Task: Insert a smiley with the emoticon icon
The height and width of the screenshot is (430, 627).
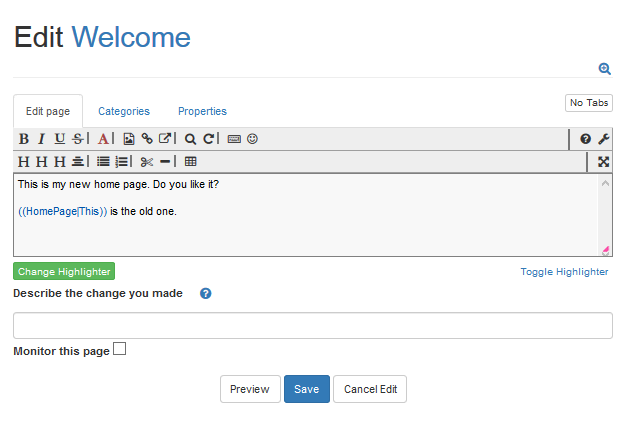Action: [252, 139]
